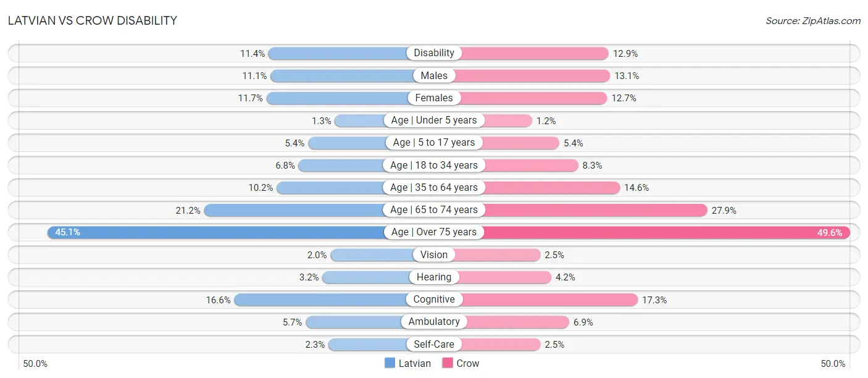
Task: Select the Self-Care category label
Action: click(x=434, y=344)
